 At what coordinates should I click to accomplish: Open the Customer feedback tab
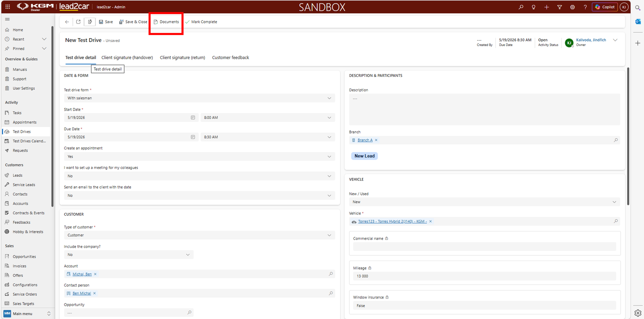coord(231,58)
